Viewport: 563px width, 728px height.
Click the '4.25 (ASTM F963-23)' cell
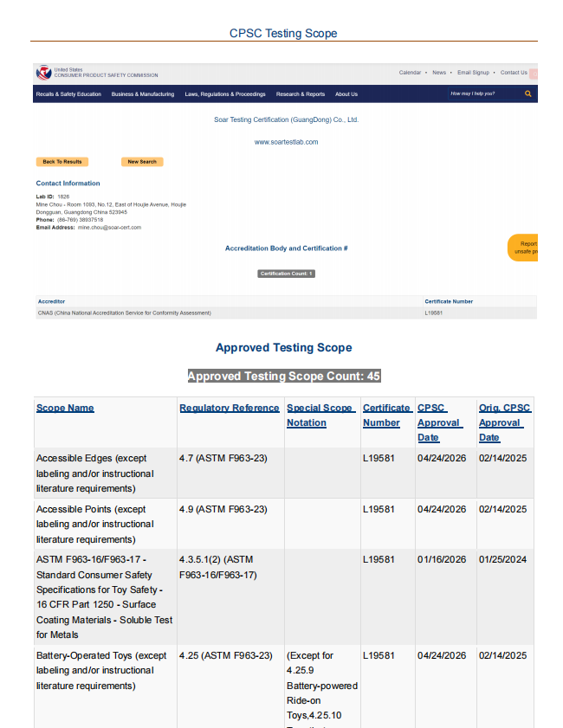point(230,686)
